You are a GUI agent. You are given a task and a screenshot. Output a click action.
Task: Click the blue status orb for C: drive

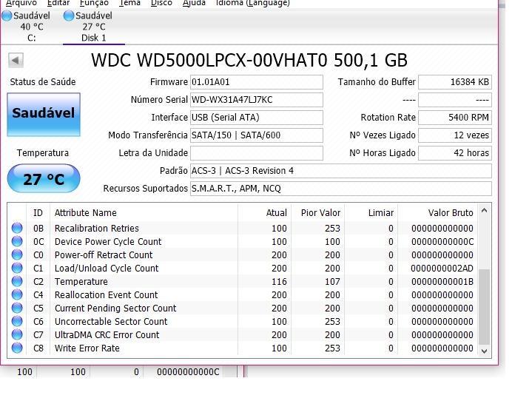pos(7,16)
